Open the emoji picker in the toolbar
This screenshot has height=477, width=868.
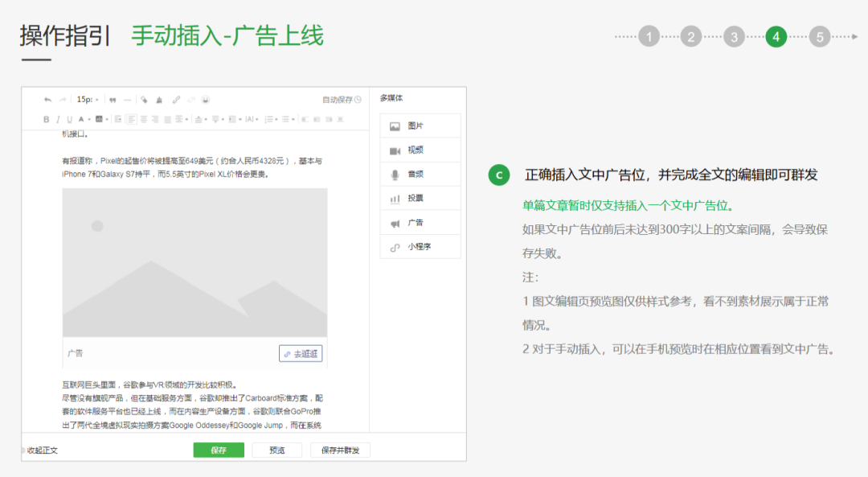[206, 100]
